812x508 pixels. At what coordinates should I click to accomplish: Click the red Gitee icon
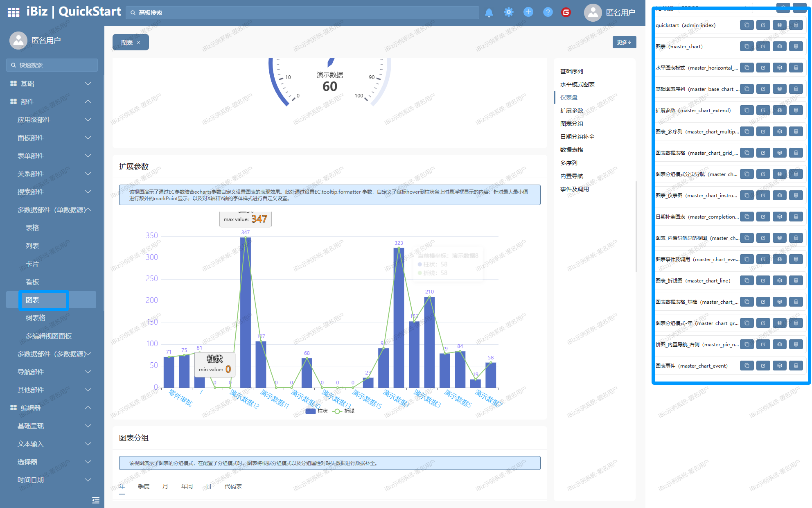pyautogui.click(x=566, y=12)
